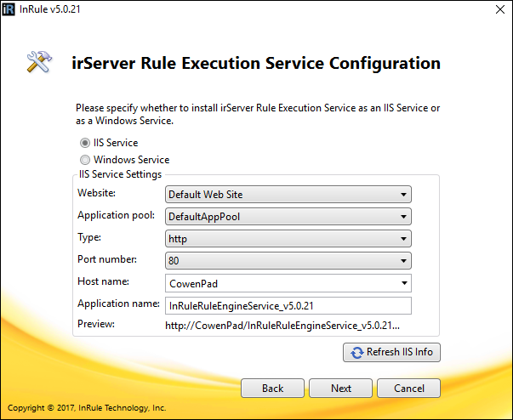This screenshot has height=420, width=513.
Task: Click the preview URL text http://CowenPad/InRuleRuleEngineService
Action: tap(282, 326)
